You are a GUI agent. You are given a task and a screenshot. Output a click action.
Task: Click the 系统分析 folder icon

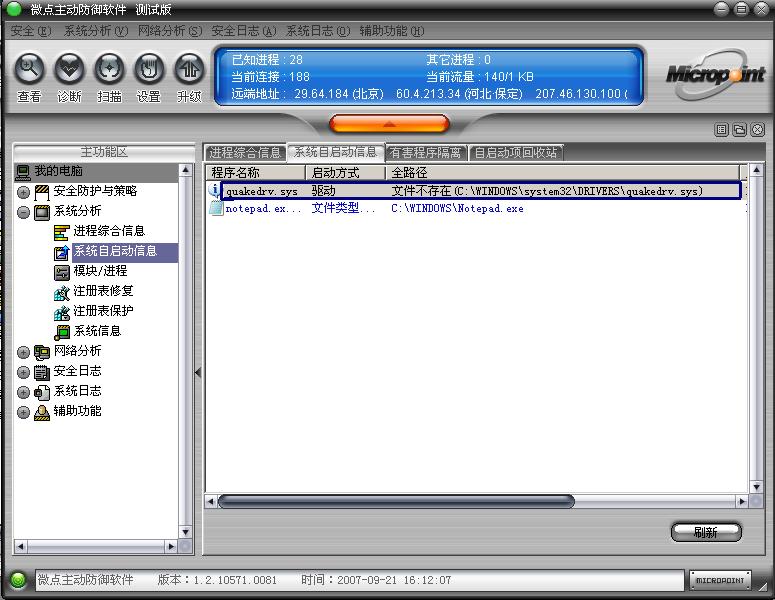coord(42,212)
